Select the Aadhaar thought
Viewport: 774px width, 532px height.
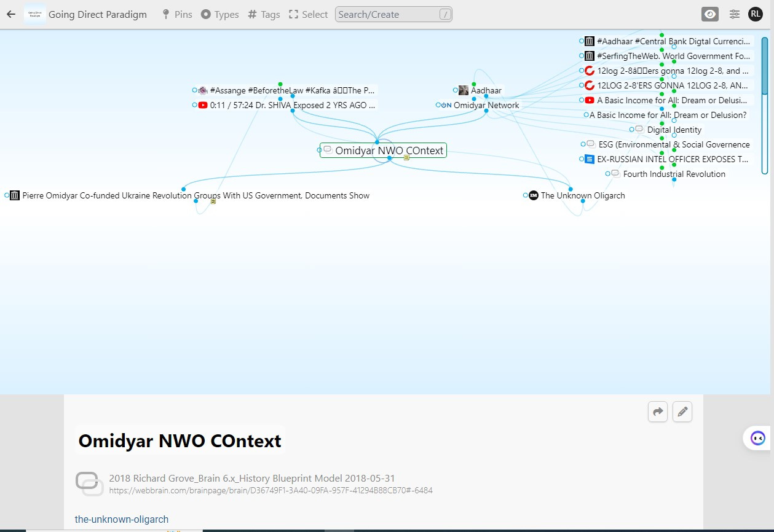click(x=486, y=90)
